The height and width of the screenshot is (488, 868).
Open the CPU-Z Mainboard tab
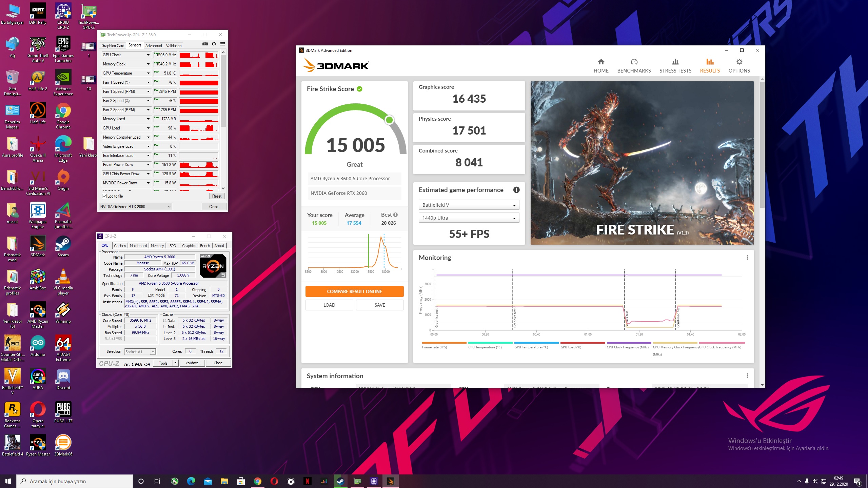(138, 246)
